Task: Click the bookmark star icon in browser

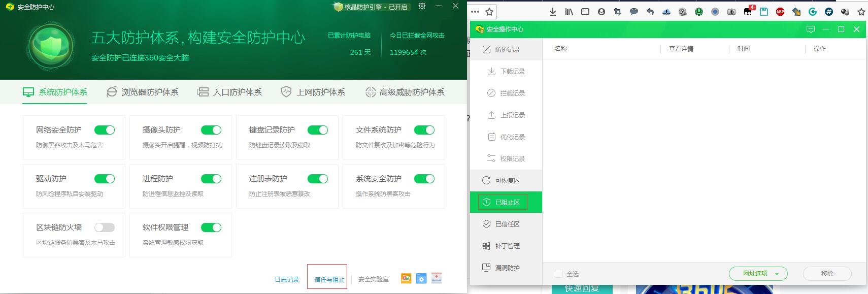Action: click(489, 12)
